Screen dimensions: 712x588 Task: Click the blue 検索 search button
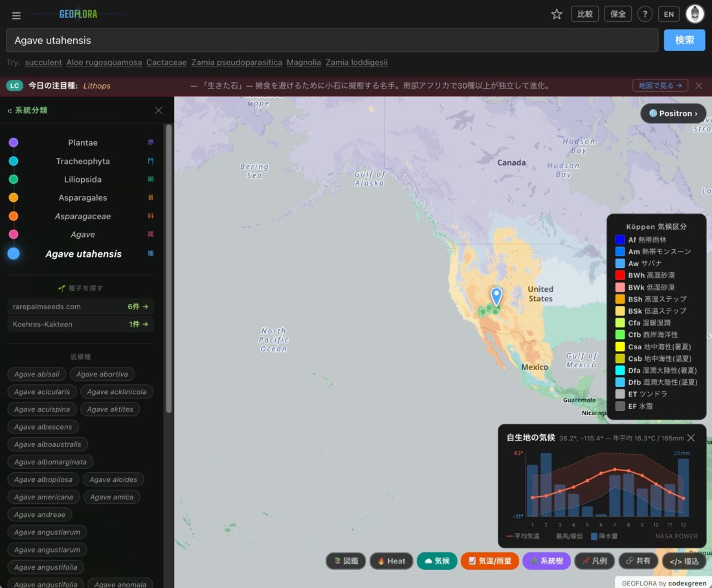pos(684,40)
